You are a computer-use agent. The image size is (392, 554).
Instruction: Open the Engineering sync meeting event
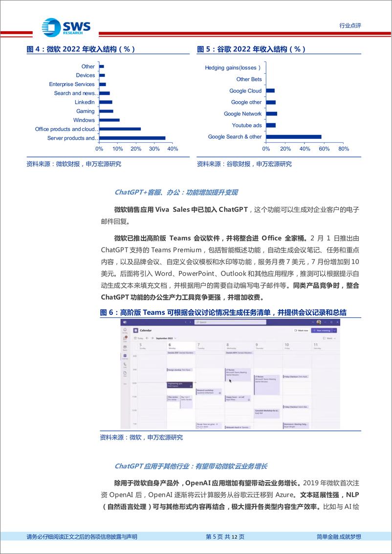point(180,385)
